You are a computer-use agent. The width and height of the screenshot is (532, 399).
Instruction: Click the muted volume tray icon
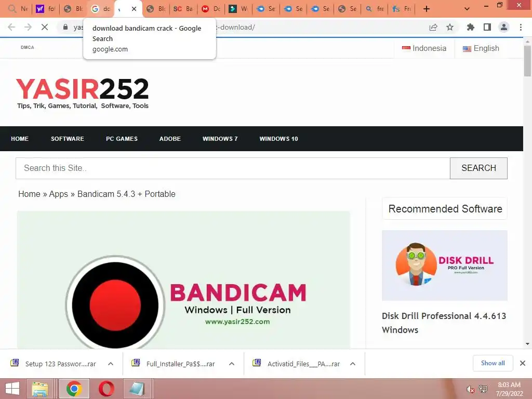pyautogui.click(x=470, y=389)
